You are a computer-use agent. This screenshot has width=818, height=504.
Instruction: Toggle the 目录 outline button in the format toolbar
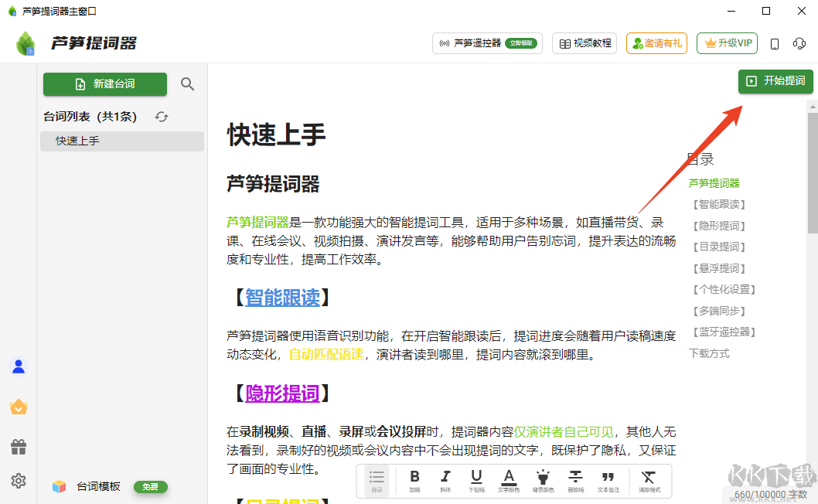coord(377,481)
